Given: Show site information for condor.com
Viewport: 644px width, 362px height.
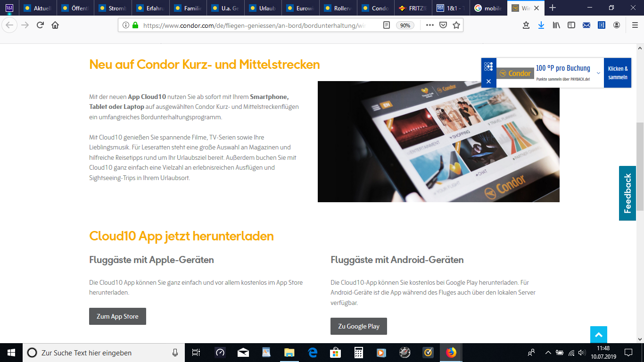Looking at the screenshot, I should (x=126, y=25).
